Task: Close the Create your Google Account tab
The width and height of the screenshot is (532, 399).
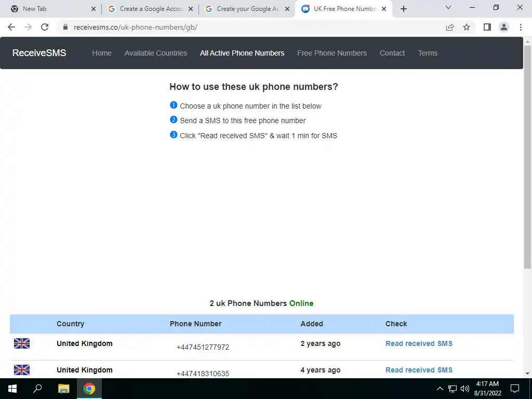Action: click(x=287, y=9)
